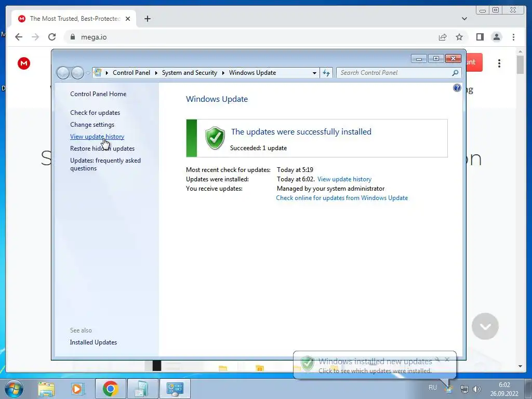This screenshot has height=399, width=532.
Task: Click the scrollbar down arrow in Chrome
Action: (520, 366)
